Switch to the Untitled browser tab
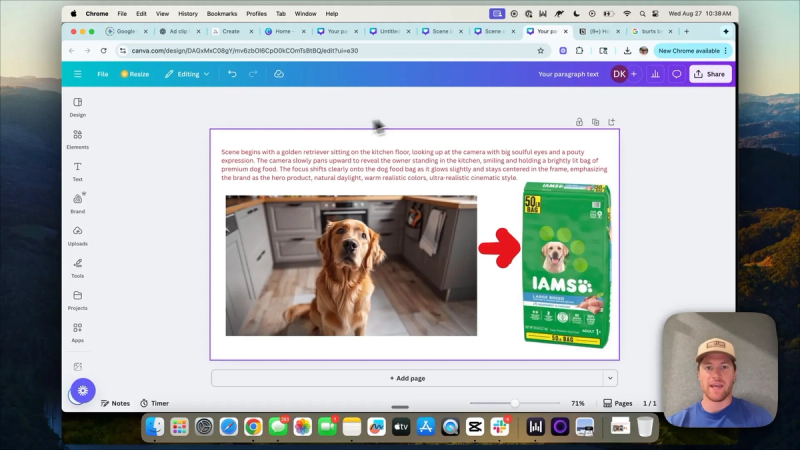800x450 pixels. pos(388,31)
